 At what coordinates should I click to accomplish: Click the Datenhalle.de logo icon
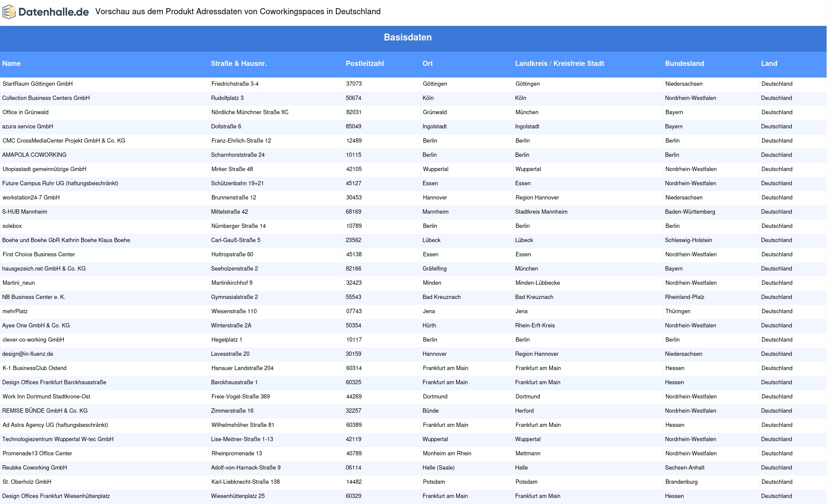[9, 12]
